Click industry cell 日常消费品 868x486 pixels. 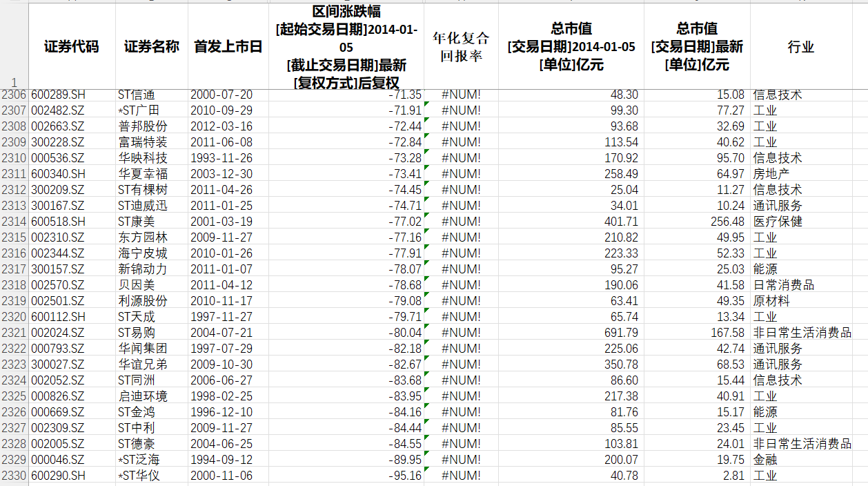click(x=784, y=285)
